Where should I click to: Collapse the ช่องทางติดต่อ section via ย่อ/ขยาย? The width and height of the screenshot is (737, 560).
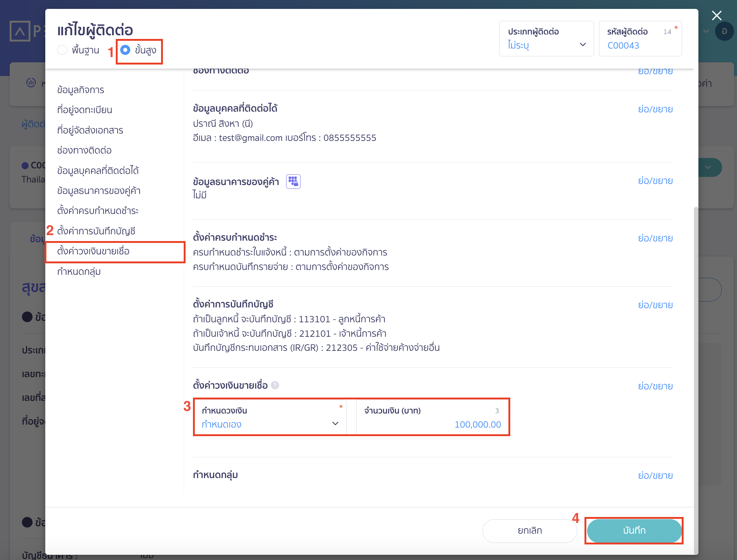point(655,71)
